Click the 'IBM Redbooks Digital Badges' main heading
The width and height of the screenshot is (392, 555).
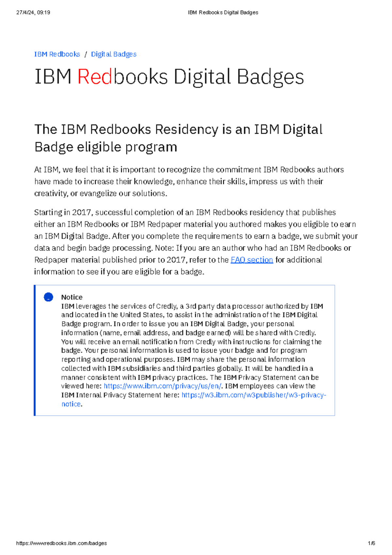pyautogui.click(x=169, y=77)
